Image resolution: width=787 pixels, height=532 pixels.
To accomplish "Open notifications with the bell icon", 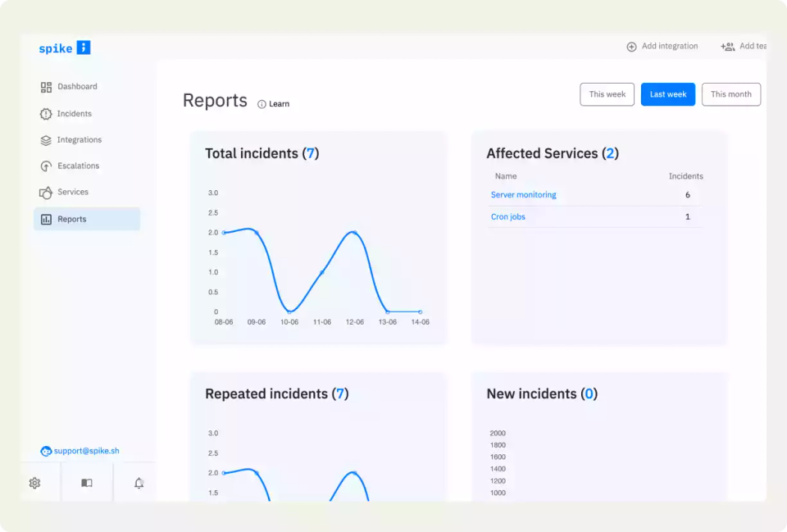I will tap(139, 483).
